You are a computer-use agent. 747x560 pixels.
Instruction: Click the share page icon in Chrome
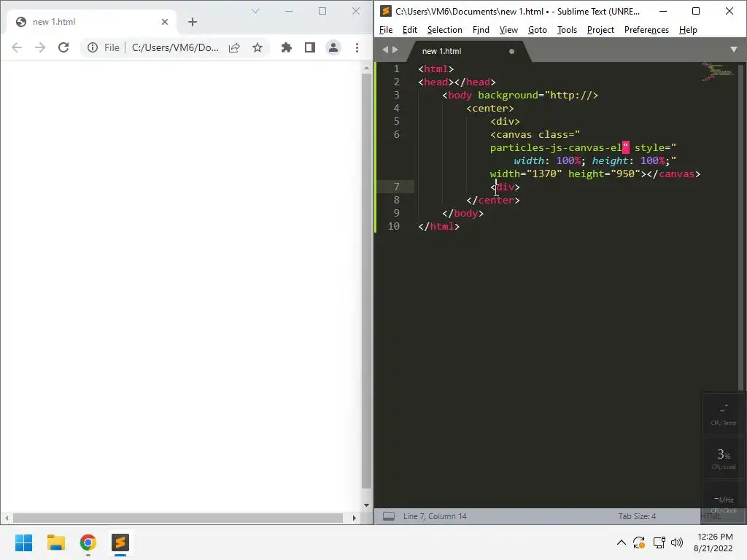[x=234, y=47]
